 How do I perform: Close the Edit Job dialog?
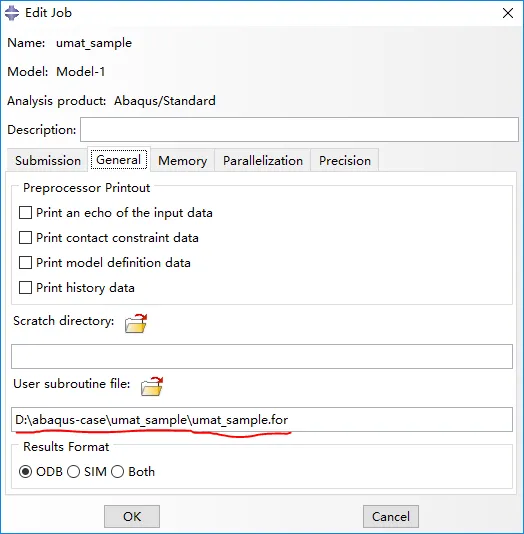(508, 13)
